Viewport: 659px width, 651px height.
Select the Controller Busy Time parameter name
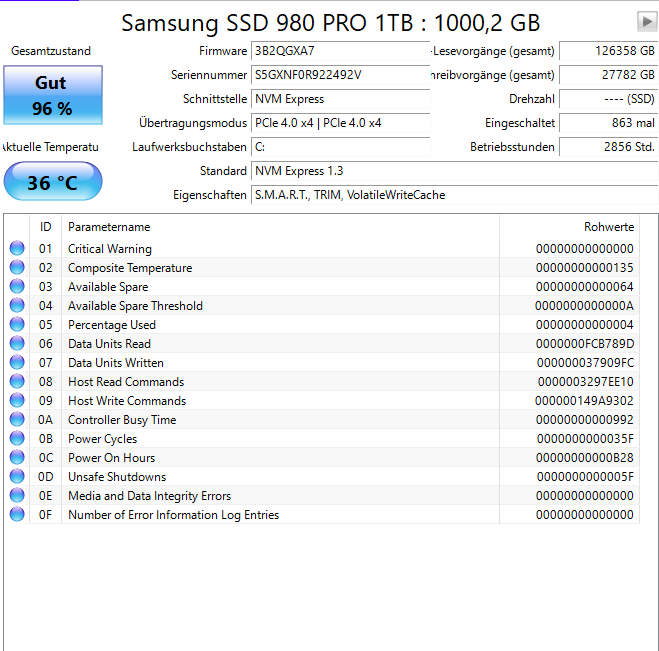coord(122,420)
